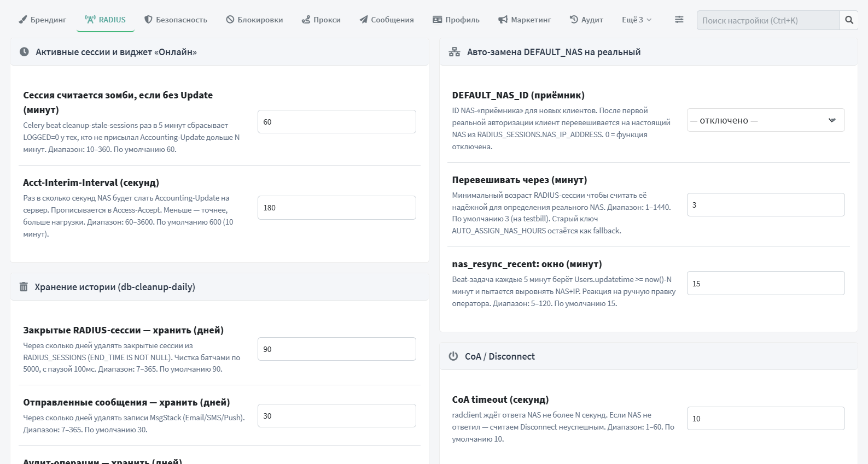Click the Авто-замена DEFAULT_NAS на реальный heading
This screenshot has height=464, width=868.
point(554,52)
